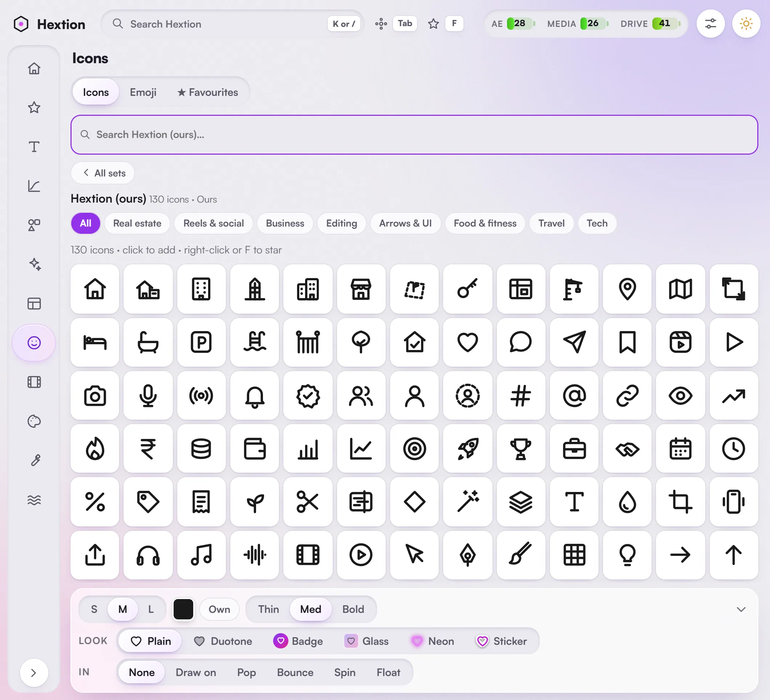Screen dimensions: 770x700
Task: Focus the Search Hextion (ours) field
Action: [414, 134]
